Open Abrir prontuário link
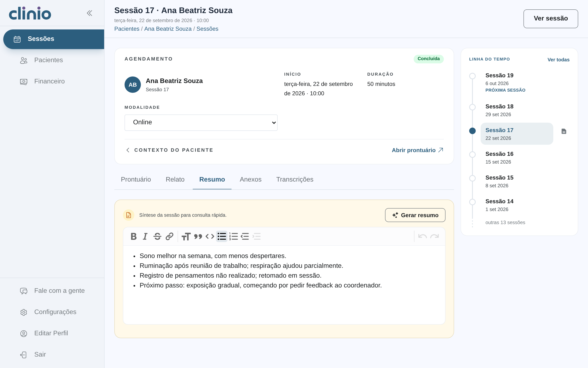The width and height of the screenshot is (588, 368). pos(418,150)
